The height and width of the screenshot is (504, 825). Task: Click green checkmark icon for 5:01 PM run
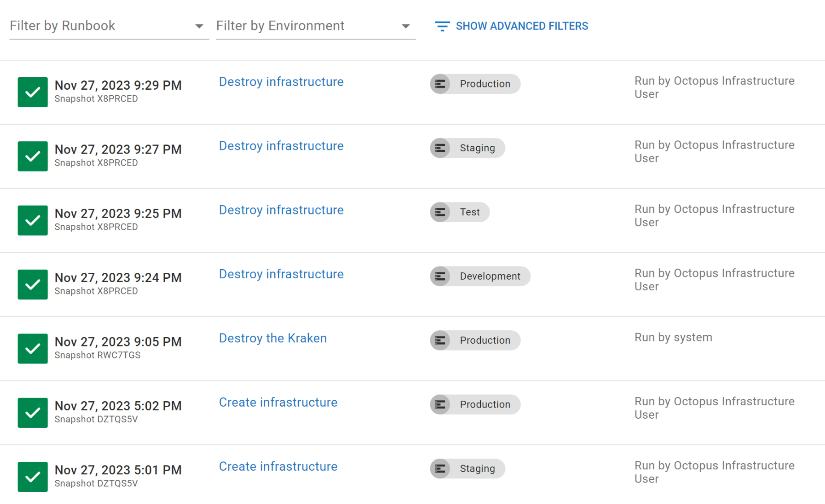(33, 477)
